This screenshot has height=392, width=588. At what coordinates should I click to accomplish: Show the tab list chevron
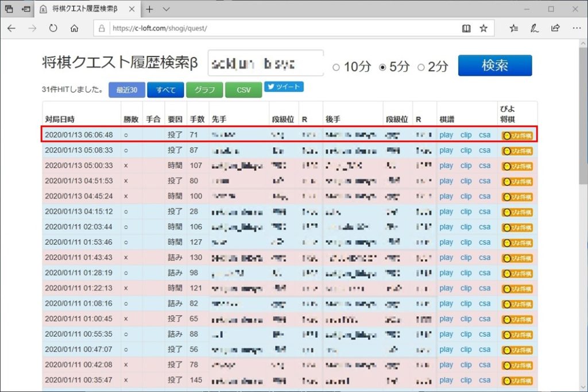166,9
